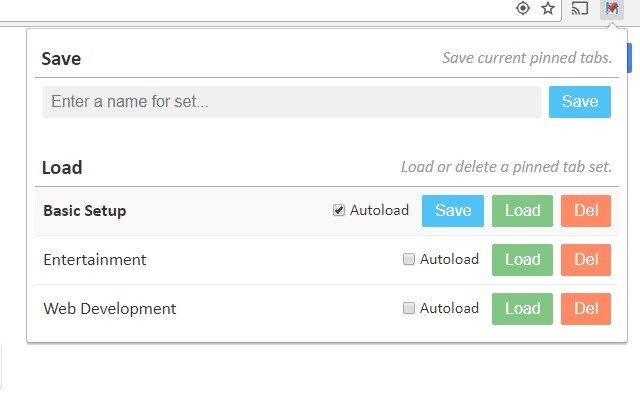Image resolution: width=640 pixels, height=400 pixels.
Task: Enable Autoload for Entertainment set
Action: tap(409, 259)
